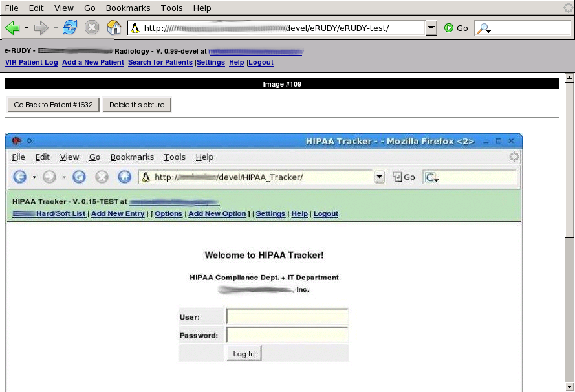This screenshot has width=575, height=392.
Task: Click in the User field of HIPAA Tracker login
Action: [x=287, y=317]
